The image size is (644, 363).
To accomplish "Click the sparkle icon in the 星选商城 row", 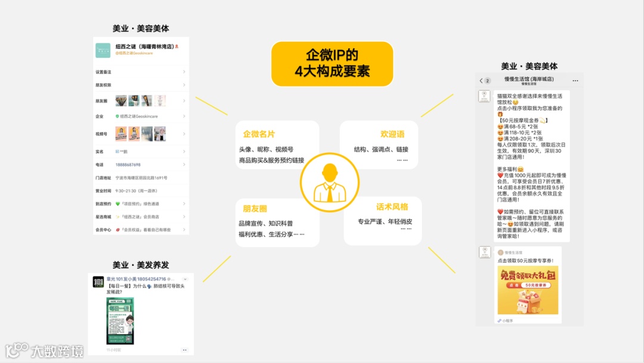I will click(117, 217).
